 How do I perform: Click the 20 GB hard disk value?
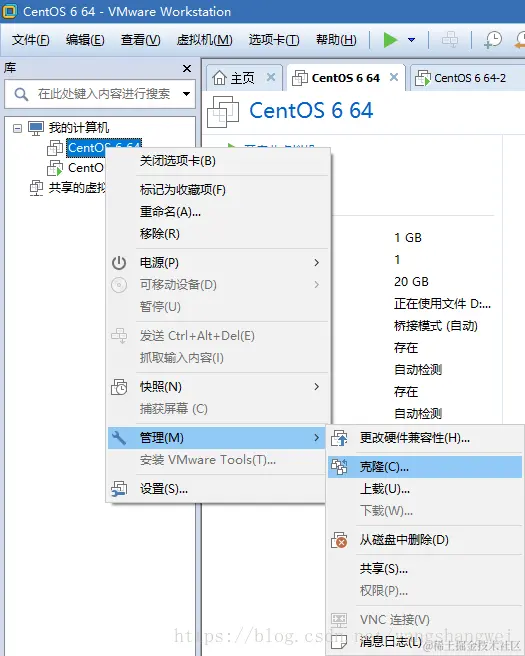tap(411, 282)
